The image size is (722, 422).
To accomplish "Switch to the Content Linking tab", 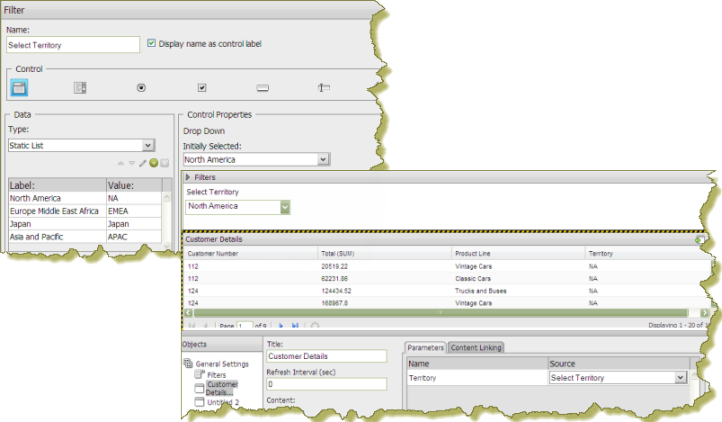I will pyautogui.click(x=476, y=347).
